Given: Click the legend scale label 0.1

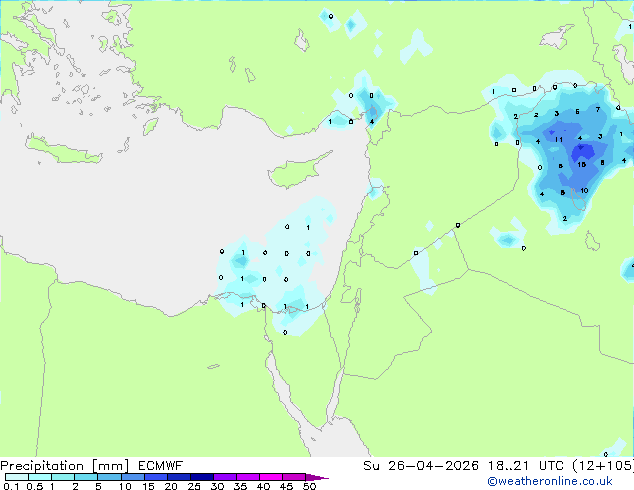Looking at the screenshot, I should coord(11,486).
